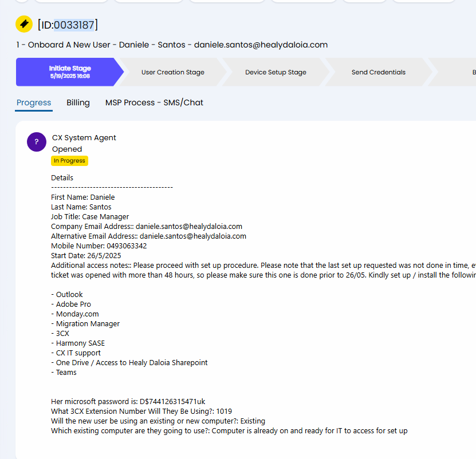Click the Company Email Address value

click(189, 226)
